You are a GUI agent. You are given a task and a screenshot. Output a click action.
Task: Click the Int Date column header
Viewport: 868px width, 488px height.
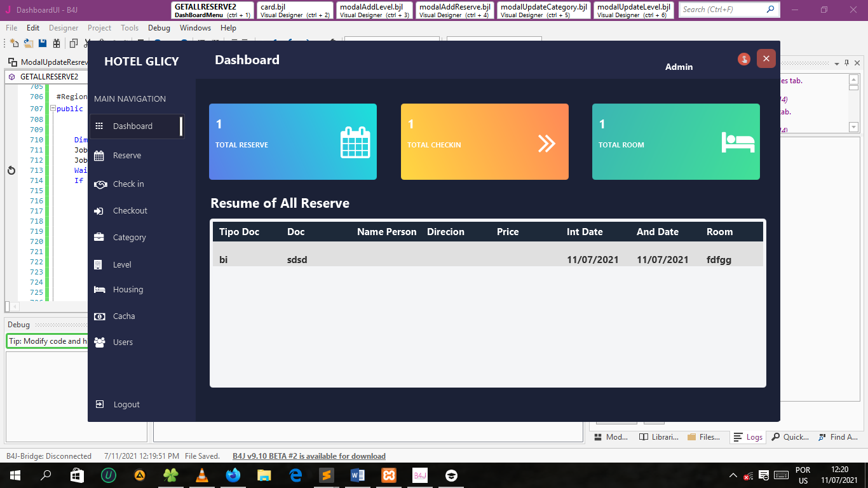coord(585,232)
